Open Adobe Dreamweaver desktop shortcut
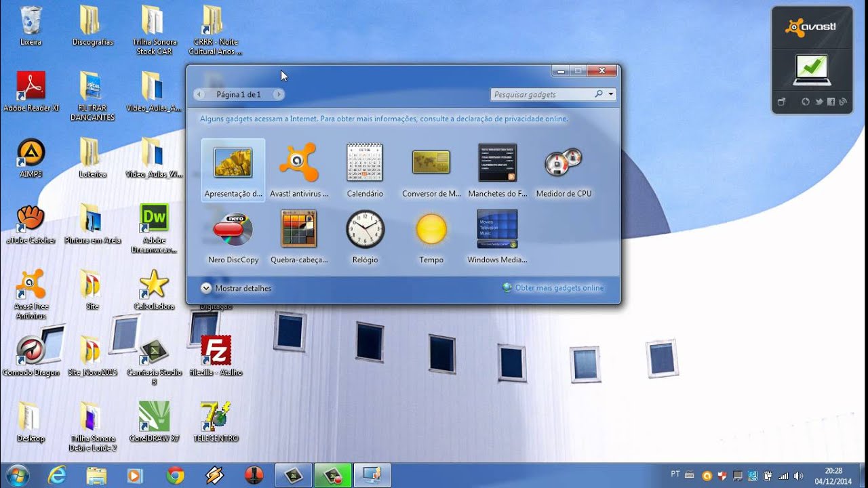The height and width of the screenshot is (488, 868). [154, 228]
